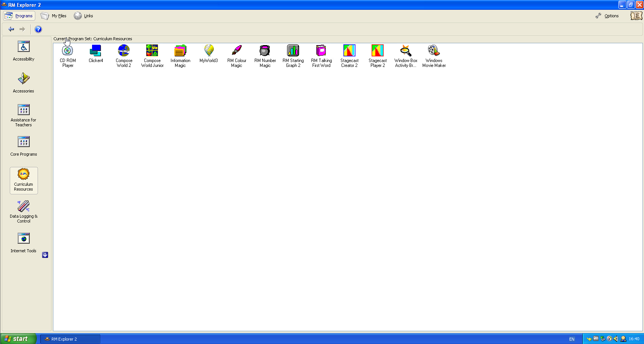Open the Windows Start menu

[18, 339]
